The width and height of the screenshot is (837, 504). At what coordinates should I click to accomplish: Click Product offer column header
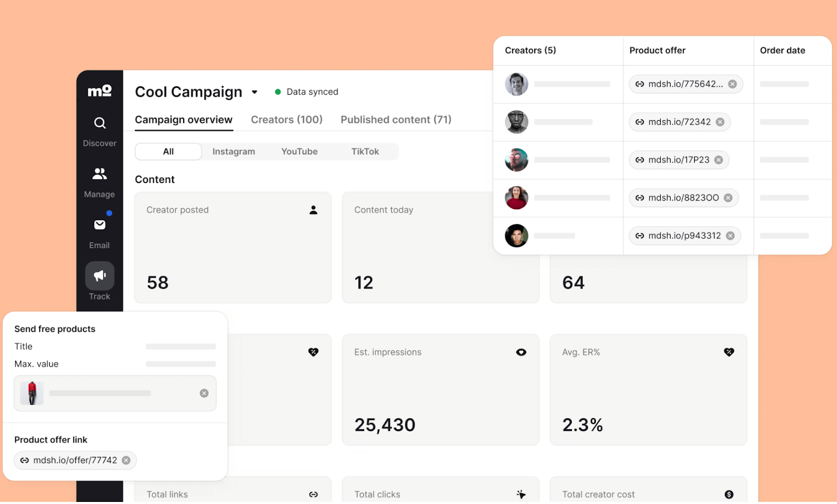[657, 51]
